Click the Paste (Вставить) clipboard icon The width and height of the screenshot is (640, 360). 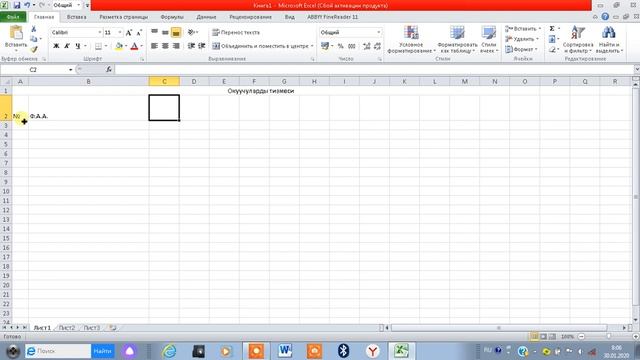click(x=16, y=32)
